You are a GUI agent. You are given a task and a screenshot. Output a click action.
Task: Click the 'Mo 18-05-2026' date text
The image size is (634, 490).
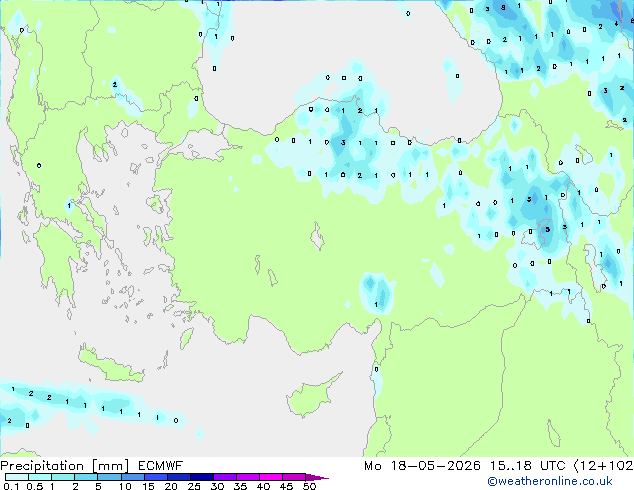tap(422, 466)
